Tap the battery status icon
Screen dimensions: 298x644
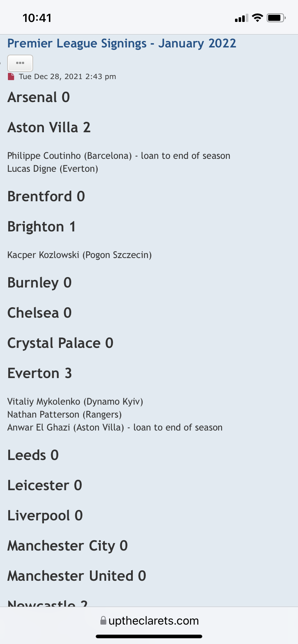pos(276,18)
